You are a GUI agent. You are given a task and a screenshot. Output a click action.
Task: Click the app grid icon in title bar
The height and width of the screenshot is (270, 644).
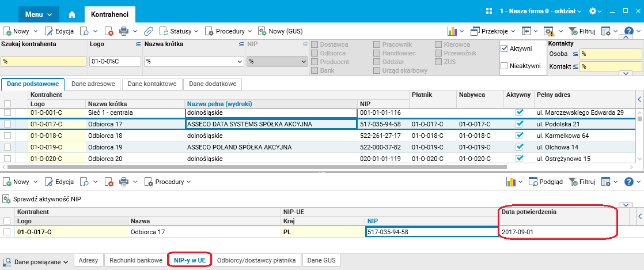488,12
